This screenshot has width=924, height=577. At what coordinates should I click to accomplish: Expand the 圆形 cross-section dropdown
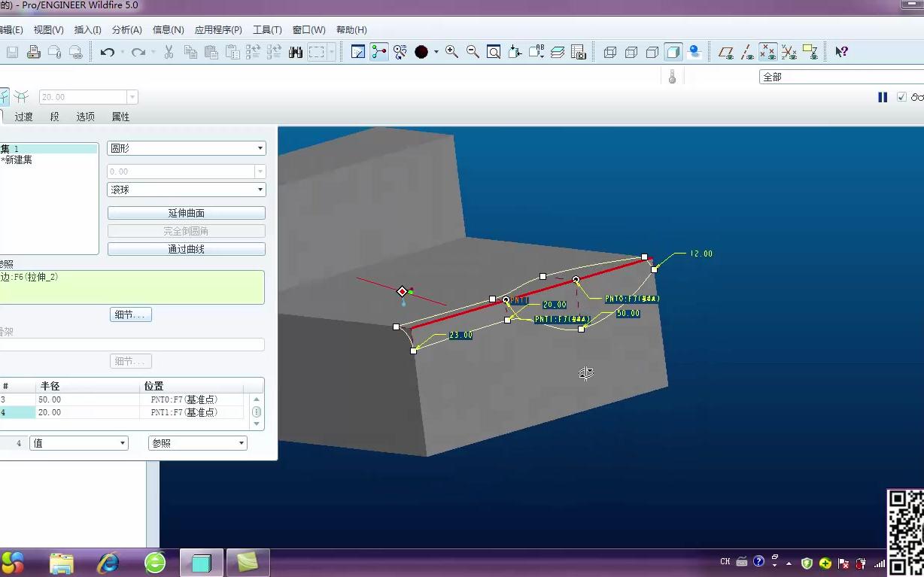[x=260, y=148]
